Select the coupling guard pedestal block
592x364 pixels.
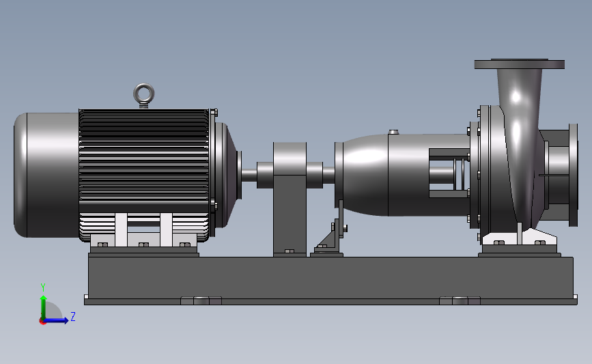(290, 198)
